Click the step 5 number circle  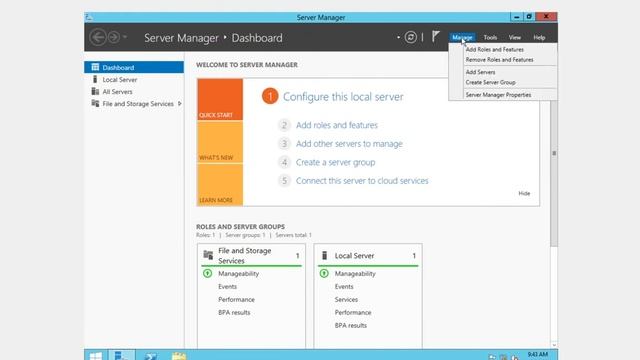coord(284,180)
